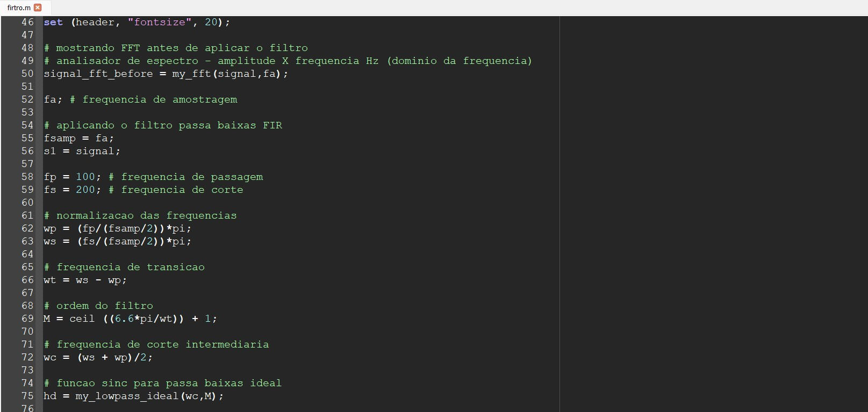Click the comment "frequencia de amostragem"
Screen dimensions: 868x412
pos(159,99)
